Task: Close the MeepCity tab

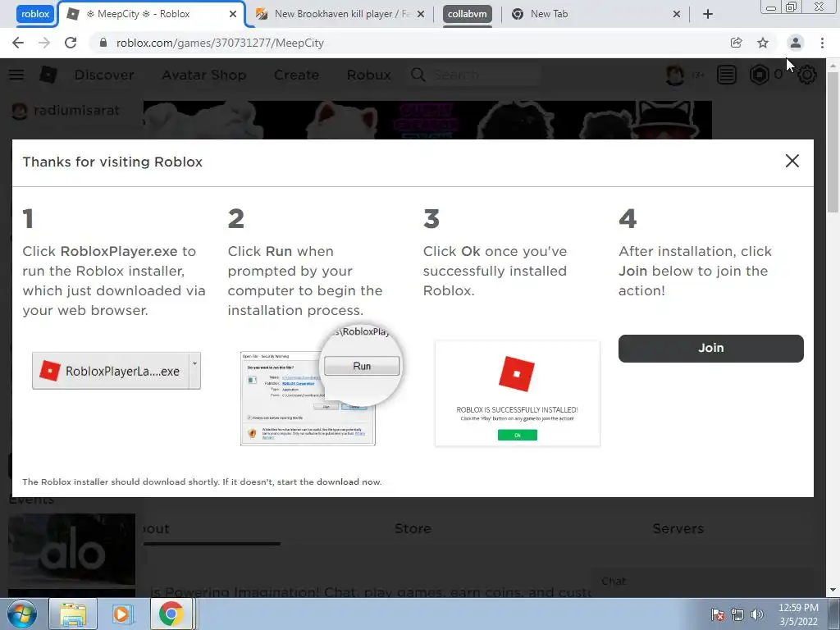Action: coord(233,14)
